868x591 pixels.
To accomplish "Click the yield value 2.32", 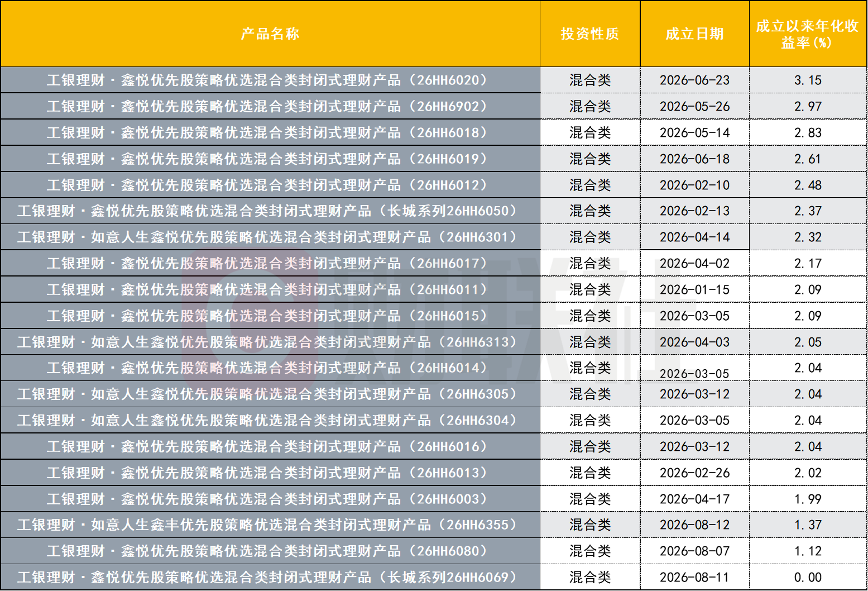I will [808, 237].
